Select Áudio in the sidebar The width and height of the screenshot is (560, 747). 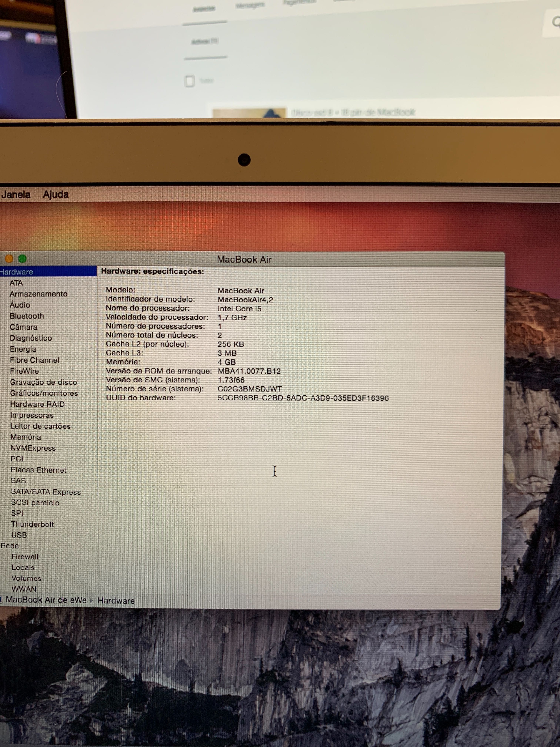[20, 305]
